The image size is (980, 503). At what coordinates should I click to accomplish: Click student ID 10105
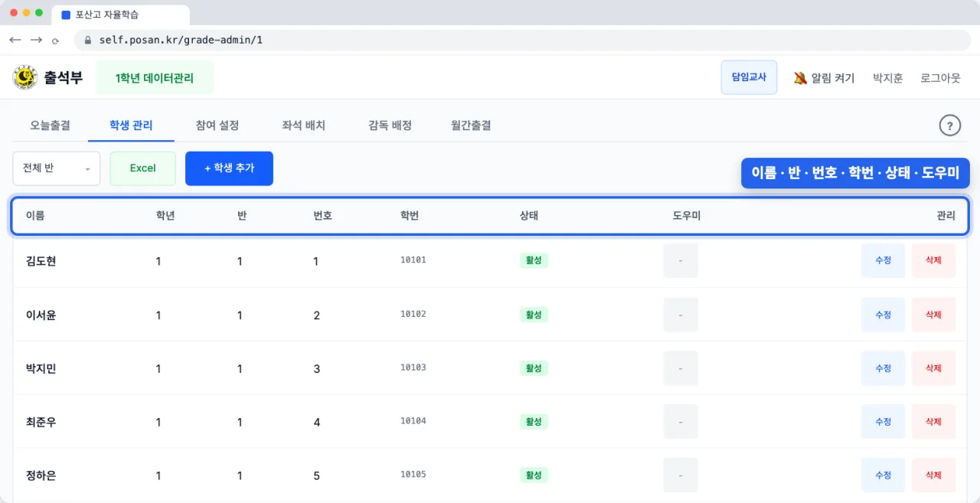(x=413, y=475)
